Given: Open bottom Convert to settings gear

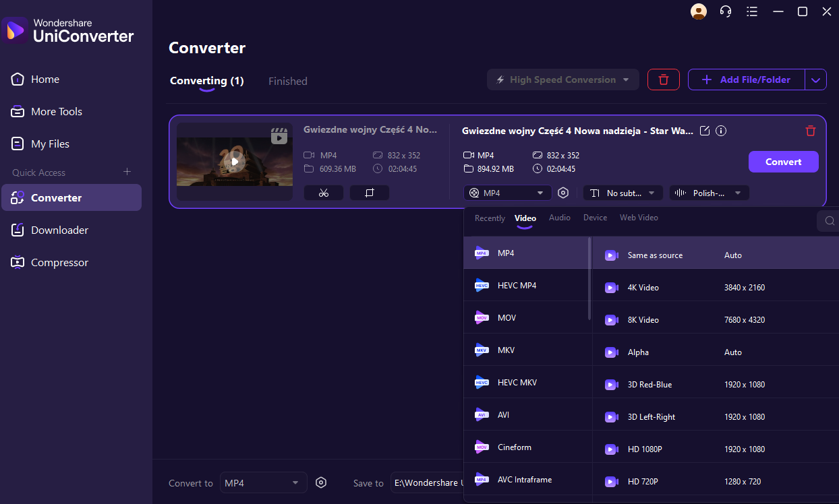Looking at the screenshot, I should click(321, 482).
